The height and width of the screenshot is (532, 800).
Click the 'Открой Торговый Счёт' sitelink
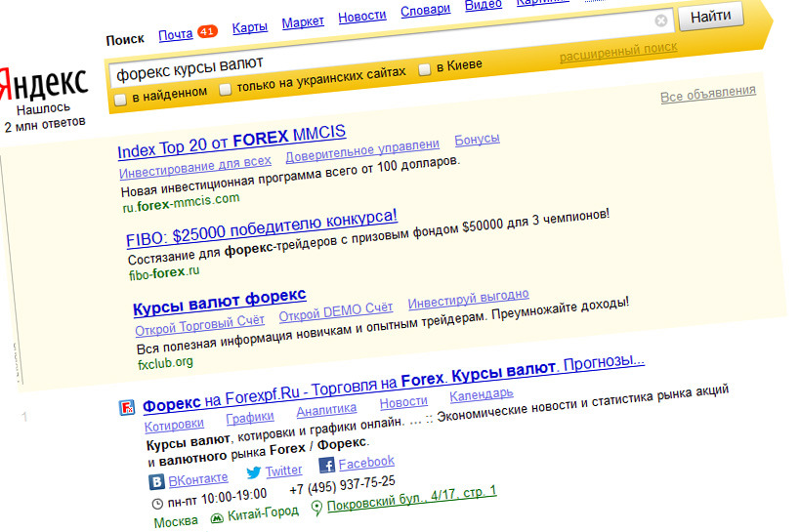199,325
